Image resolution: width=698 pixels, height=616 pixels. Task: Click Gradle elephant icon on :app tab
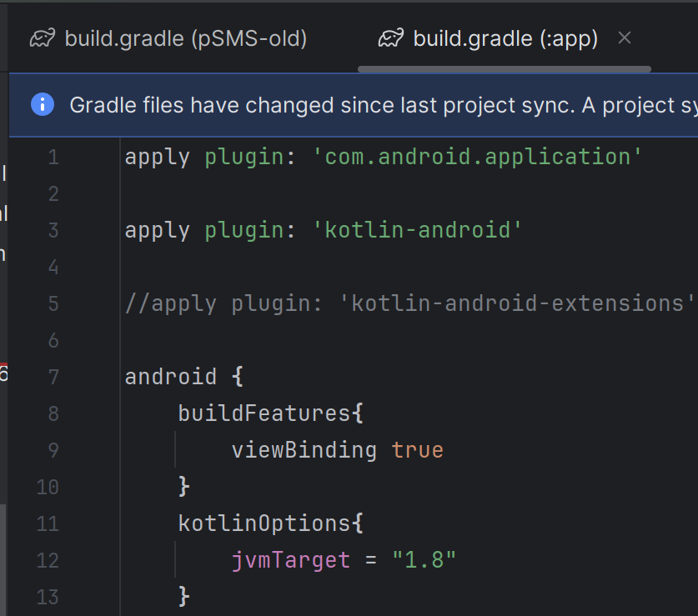391,38
